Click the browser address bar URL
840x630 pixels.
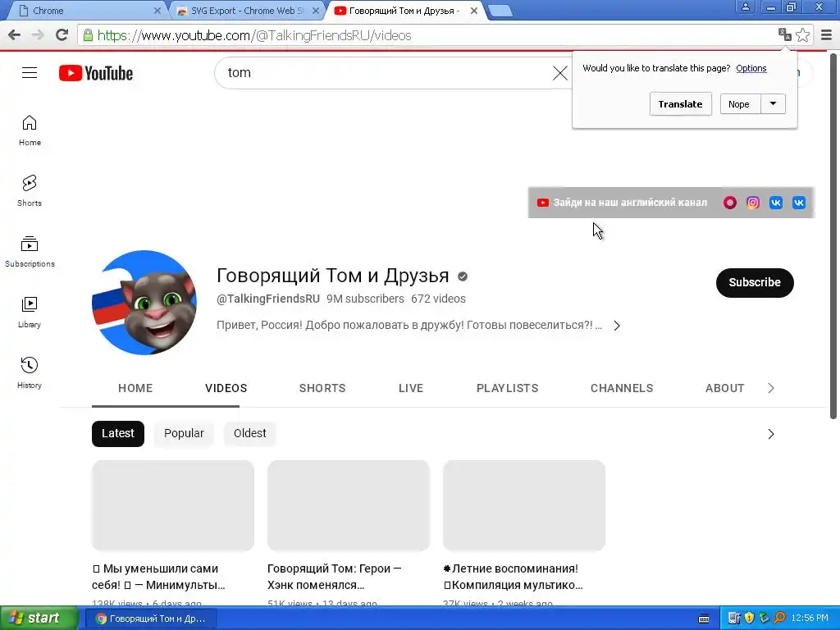click(254, 35)
